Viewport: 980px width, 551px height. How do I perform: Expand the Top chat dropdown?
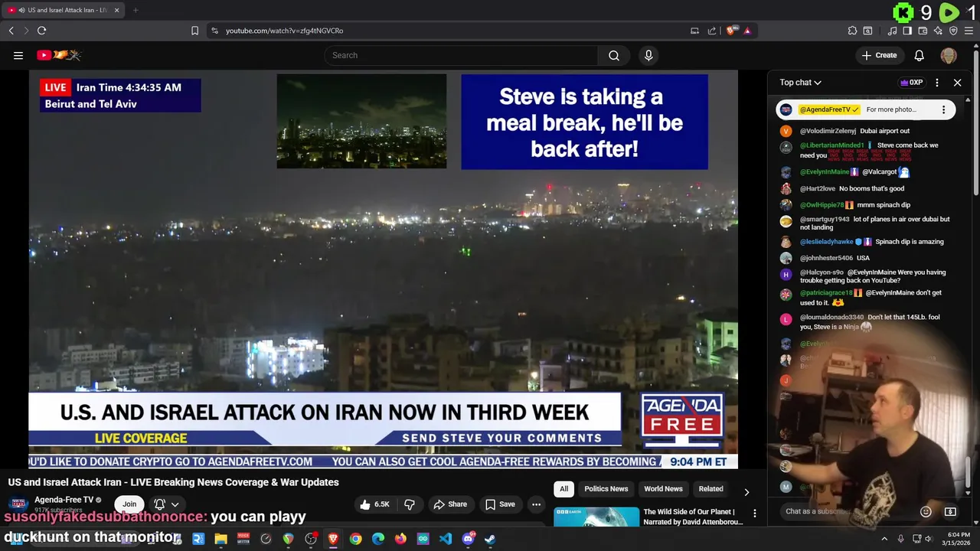800,83
